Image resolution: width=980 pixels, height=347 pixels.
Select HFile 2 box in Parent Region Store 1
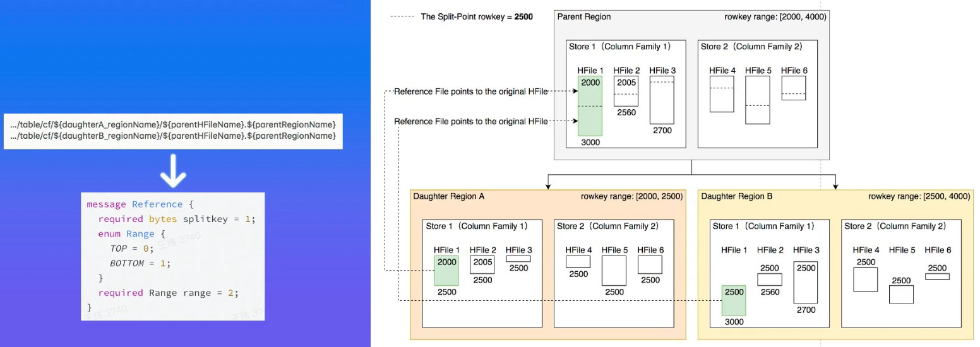point(626,91)
